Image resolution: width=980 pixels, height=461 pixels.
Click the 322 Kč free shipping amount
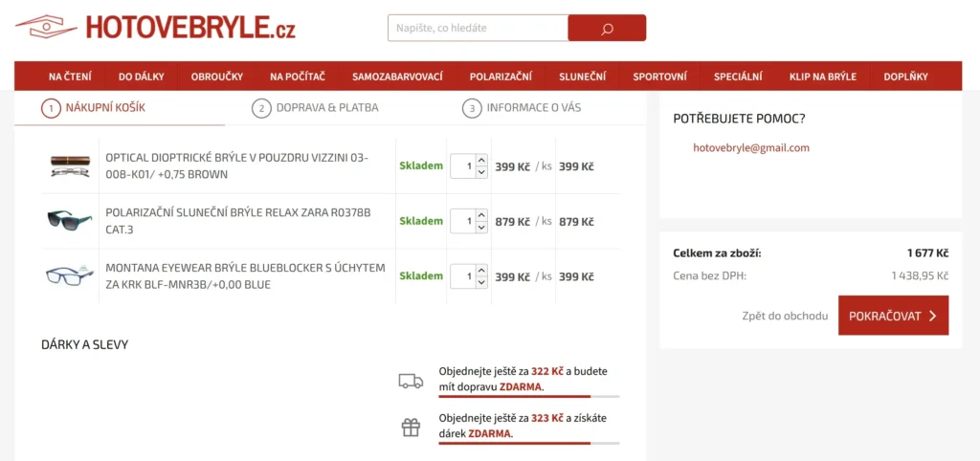pos(547,371)
